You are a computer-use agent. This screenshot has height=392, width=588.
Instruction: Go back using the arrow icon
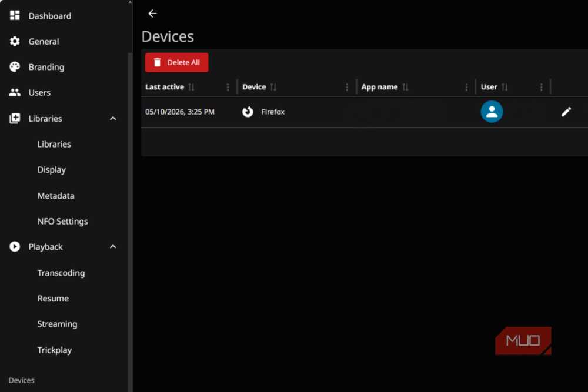152,14
